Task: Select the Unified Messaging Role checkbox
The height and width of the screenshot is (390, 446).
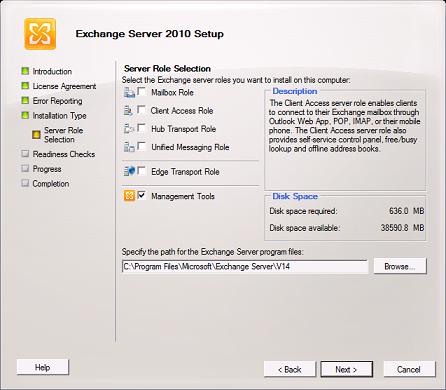Action: click(142, 146)
